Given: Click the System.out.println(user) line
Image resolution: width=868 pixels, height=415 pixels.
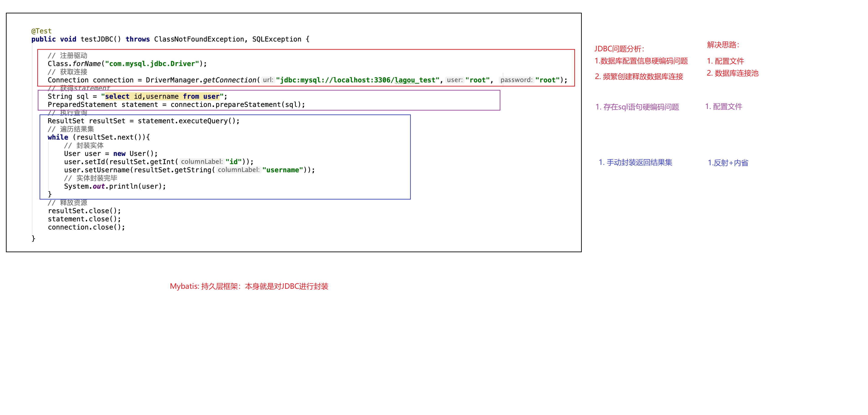Looking at the screenshot, I should pos(115,186).
